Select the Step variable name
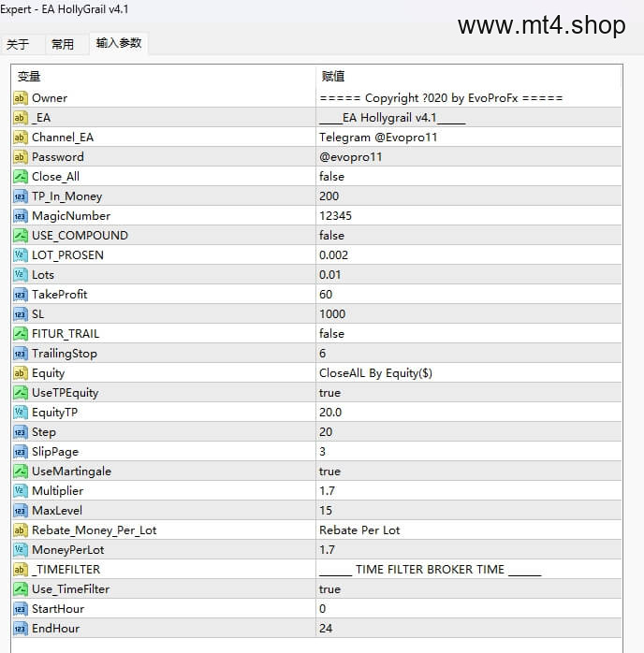Viewport: 644px width, 653px height. point(44,432)
